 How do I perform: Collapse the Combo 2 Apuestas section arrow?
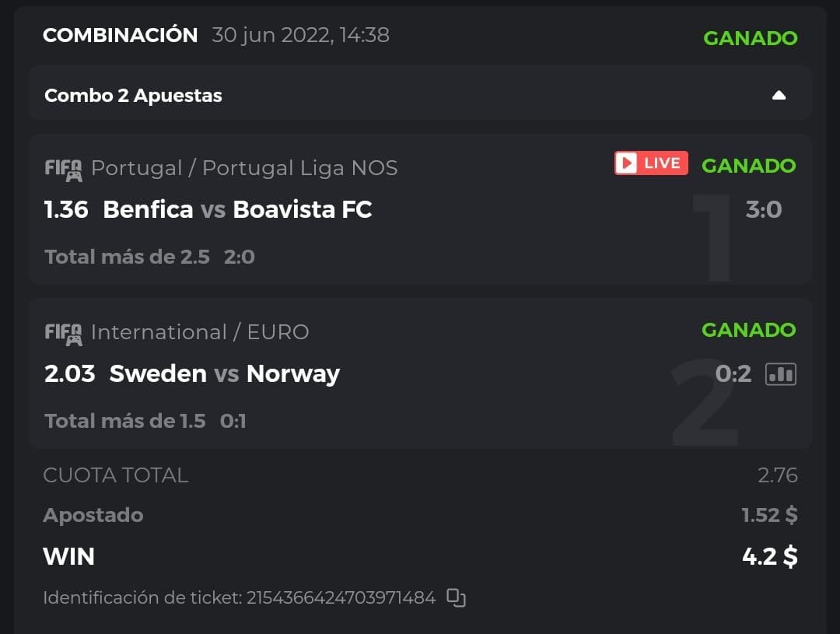(779, 96)
